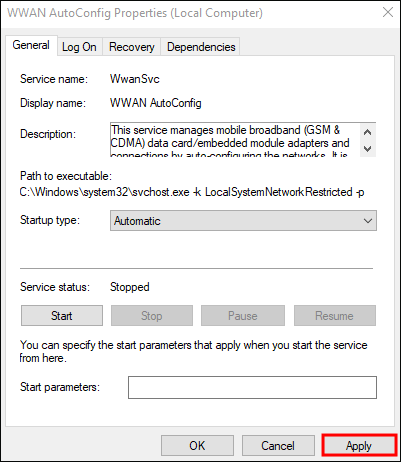
Task: Switch to the General tab
Action: coord(31,45)
